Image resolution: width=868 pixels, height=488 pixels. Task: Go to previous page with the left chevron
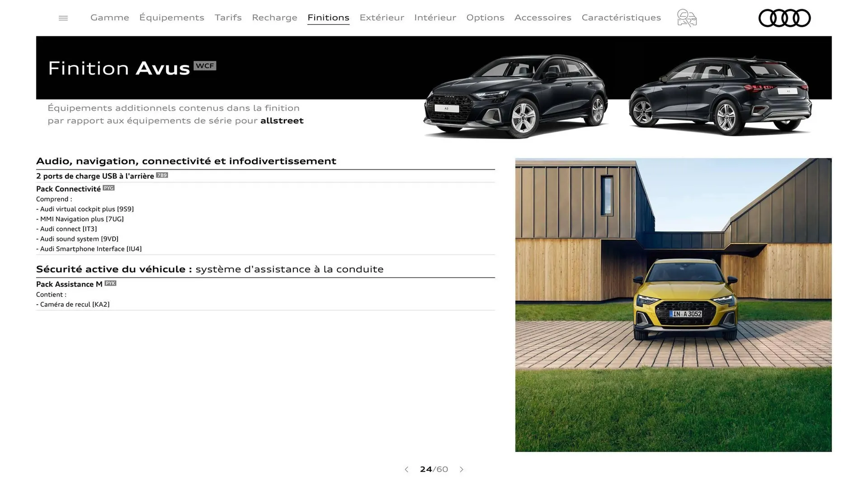(406, 469)
